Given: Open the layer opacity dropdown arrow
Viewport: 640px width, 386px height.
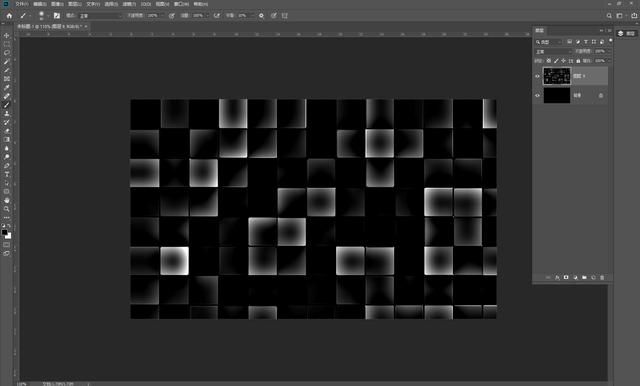Looking at the screenshot, I should (x=609, y=51).
